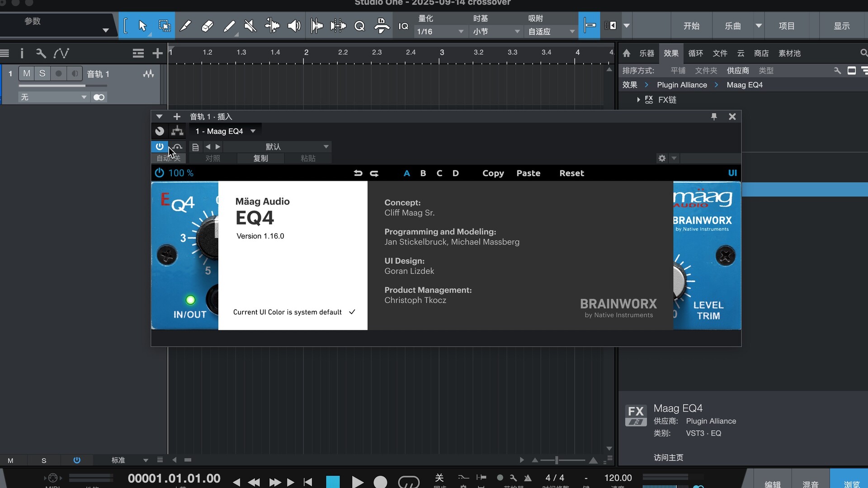Select the Arrow tool in toolbar

(142, 26)
